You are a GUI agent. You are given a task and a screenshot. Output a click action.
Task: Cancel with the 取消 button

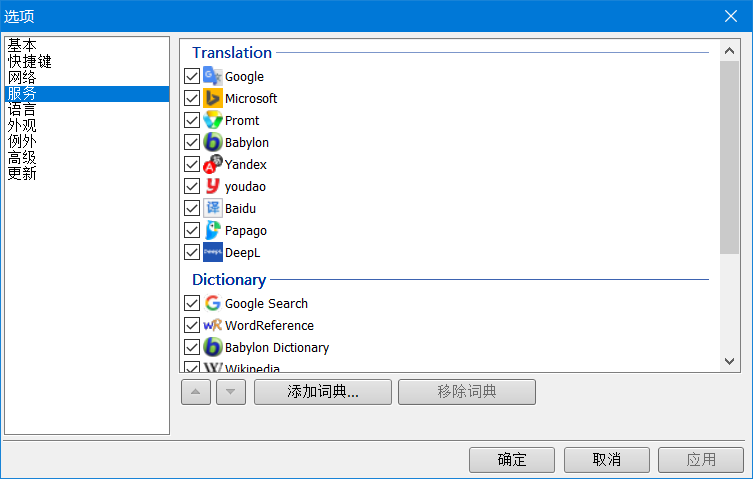[607, 460]
